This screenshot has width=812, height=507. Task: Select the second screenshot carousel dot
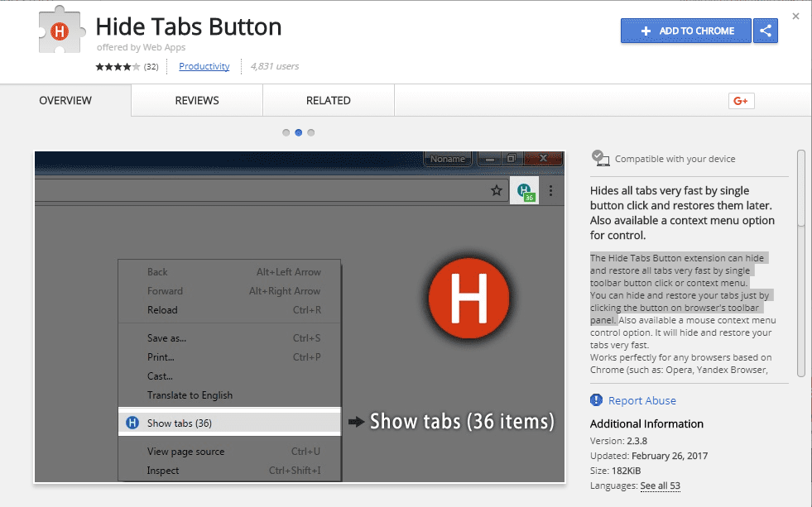point(298,132)
